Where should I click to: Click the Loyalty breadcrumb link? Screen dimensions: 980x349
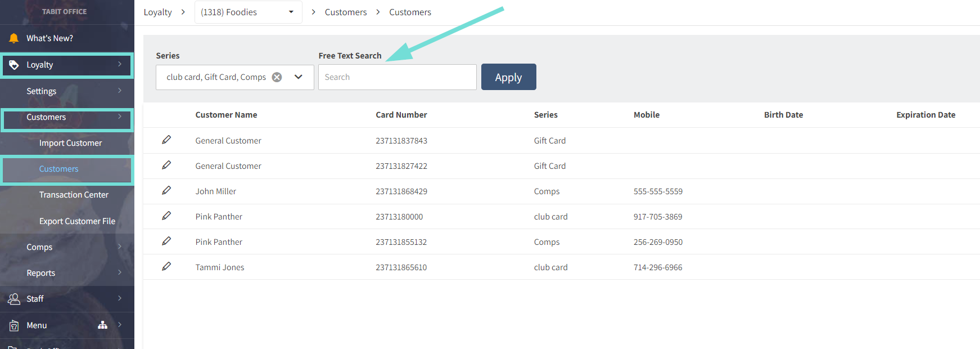[x=157, y=12]
